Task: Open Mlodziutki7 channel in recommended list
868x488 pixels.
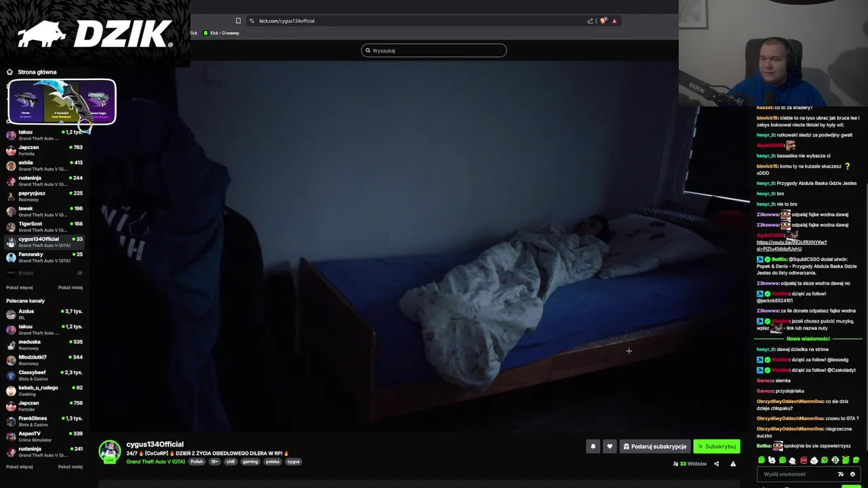Action: pos(45,360)
